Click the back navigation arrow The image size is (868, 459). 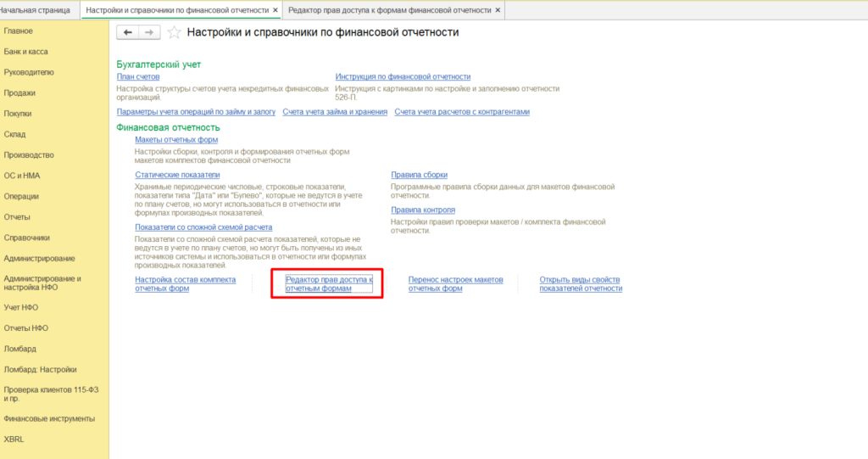(128, 32)
